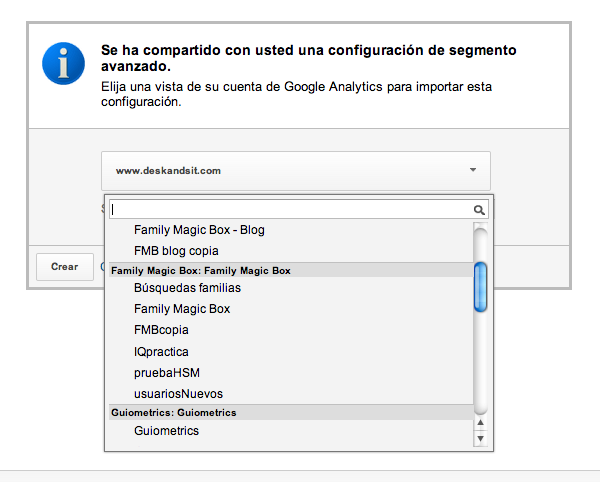Select the indented Guiometrics view item

click(x=166, y=431)
